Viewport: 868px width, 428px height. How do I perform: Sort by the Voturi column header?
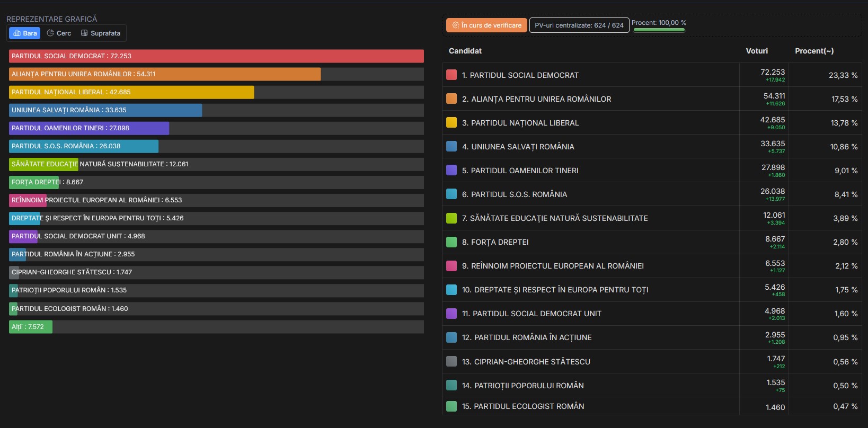[x=757, y=51]
